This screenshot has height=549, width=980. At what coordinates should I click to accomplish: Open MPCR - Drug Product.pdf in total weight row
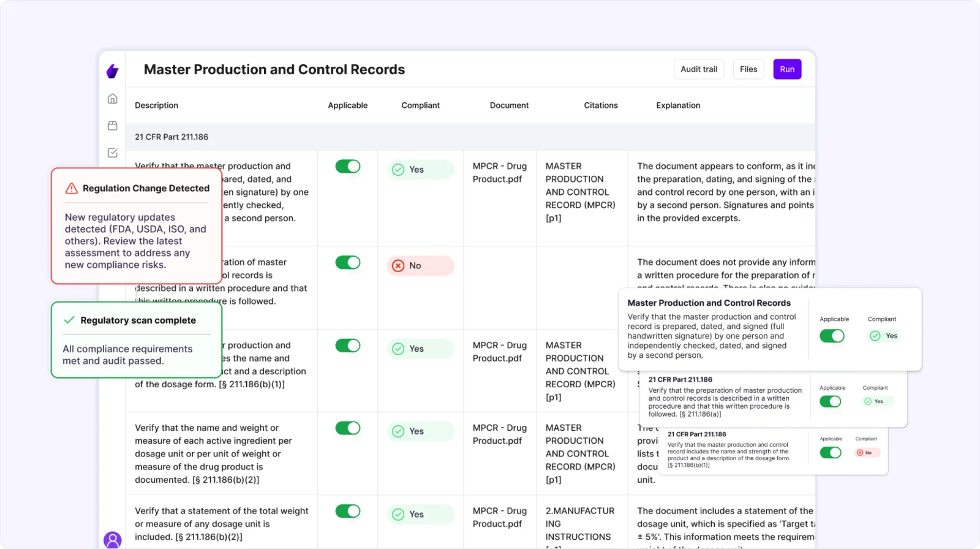tap(500, 517)
